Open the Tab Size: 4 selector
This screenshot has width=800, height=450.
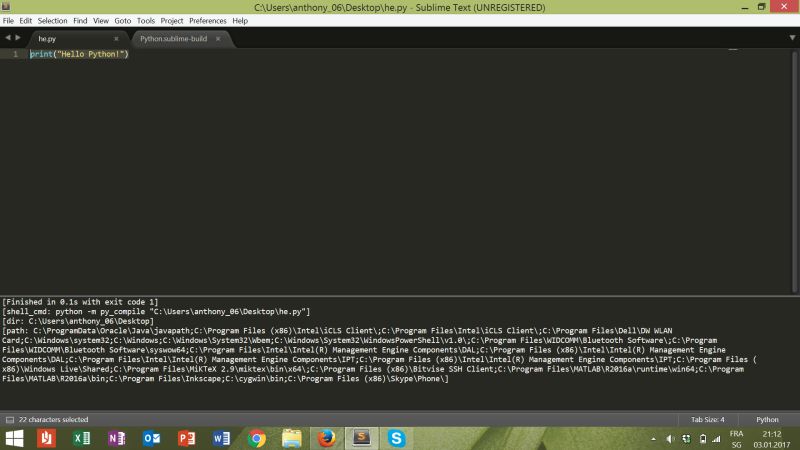pyautogui.click(x=708, y=420)
